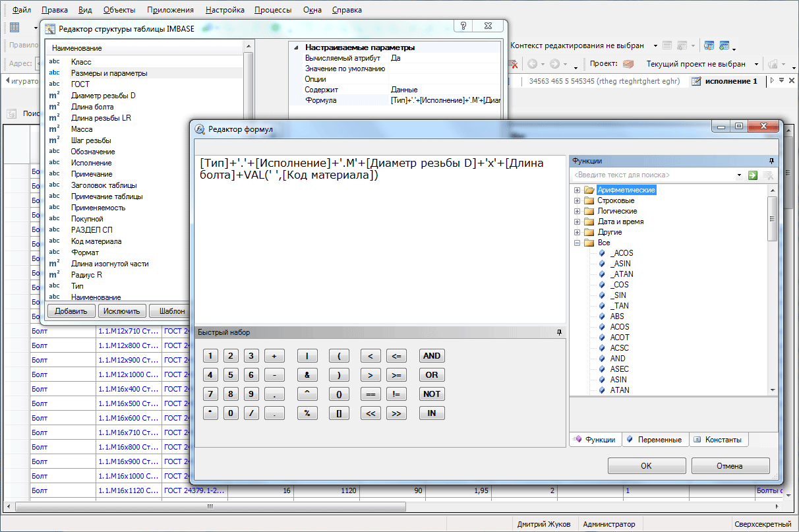The image size is (799, 532).
Task: Open the function search dropdown arrow
Action: 739,175
